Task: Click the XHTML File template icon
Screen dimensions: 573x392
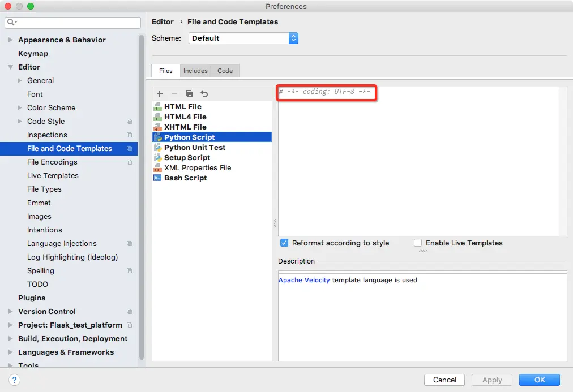Action: [157, 127]
